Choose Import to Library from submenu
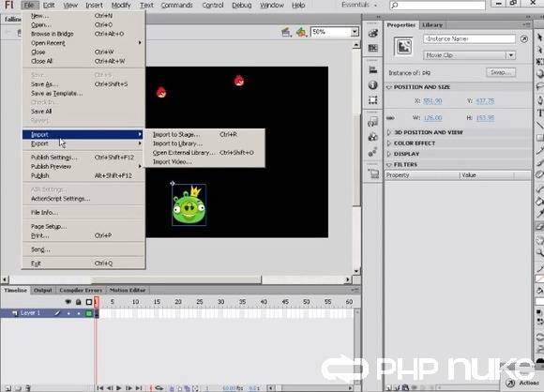Viewport: 544px width, 392px height. [204, 143]
